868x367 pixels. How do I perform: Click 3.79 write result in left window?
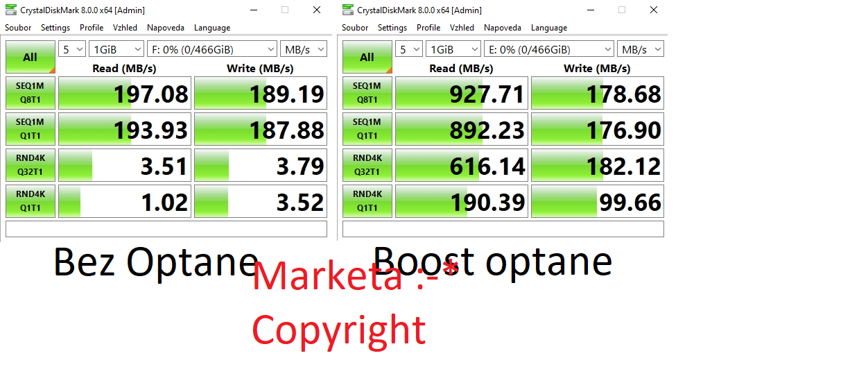point(261,165)
